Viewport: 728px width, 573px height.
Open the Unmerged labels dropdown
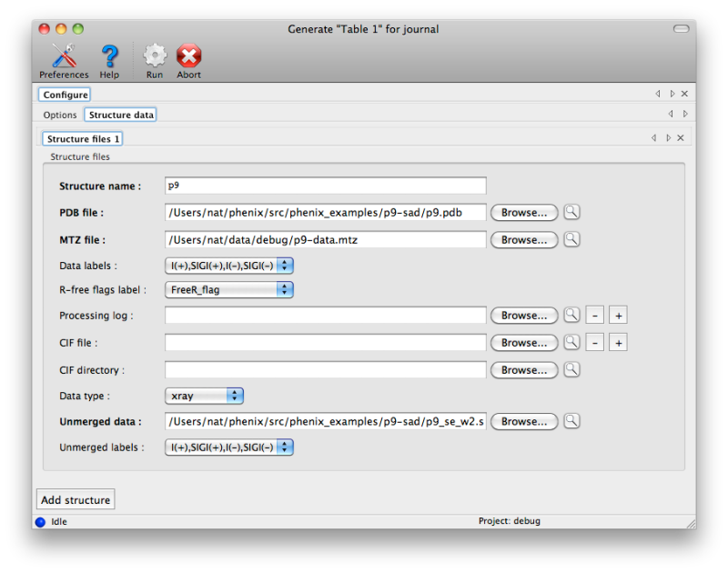pyautogui.click(x=229, y=447)
